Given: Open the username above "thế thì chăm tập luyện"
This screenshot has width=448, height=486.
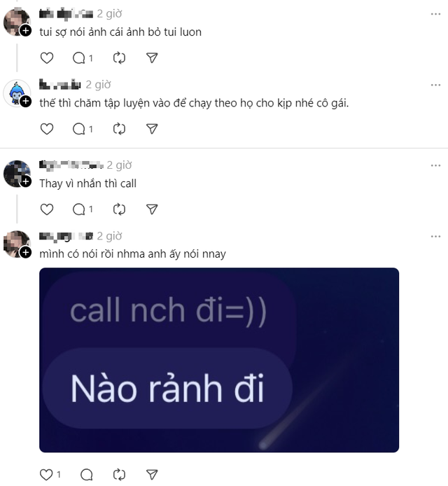Looking at the screenshot, I should [59, 84].
